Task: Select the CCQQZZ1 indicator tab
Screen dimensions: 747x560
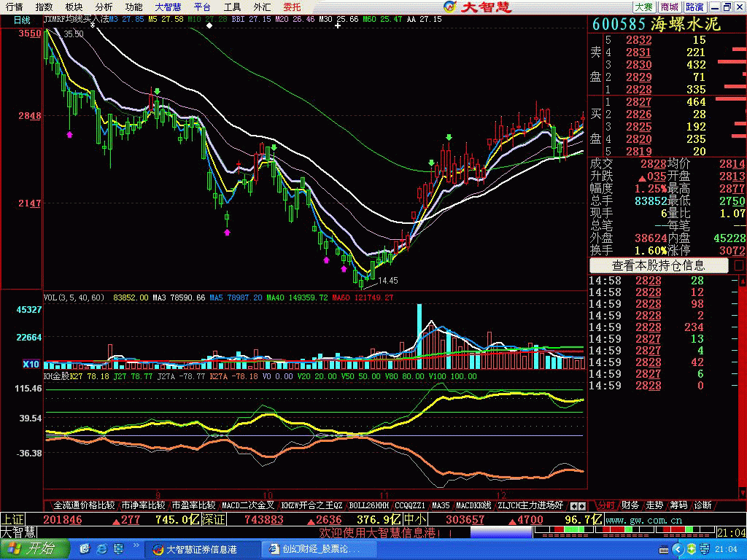Action: click(410, 505)
